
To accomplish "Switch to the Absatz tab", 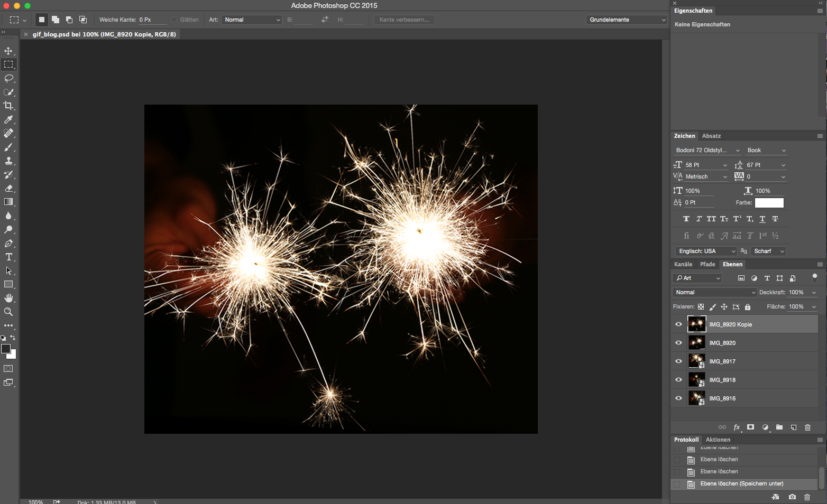I will click(711, 136).
